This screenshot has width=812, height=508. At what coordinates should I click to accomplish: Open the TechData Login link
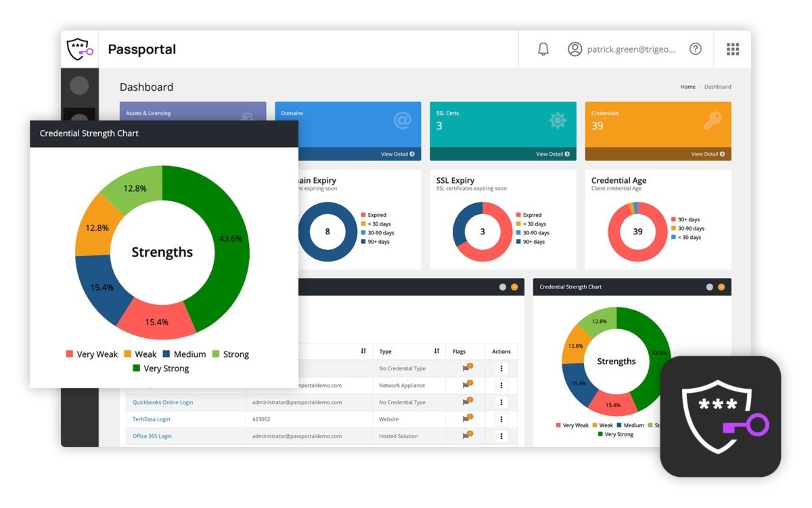pyautogui.click(x=151, y=419)
